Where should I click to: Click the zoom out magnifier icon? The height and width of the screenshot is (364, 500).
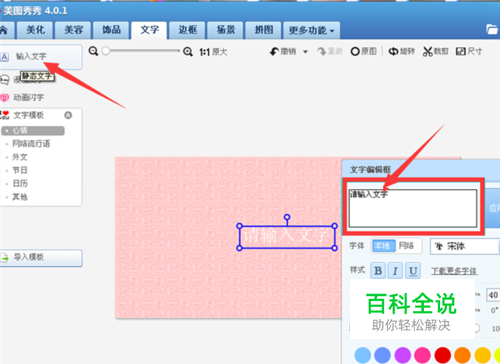(x=93, y=51)
